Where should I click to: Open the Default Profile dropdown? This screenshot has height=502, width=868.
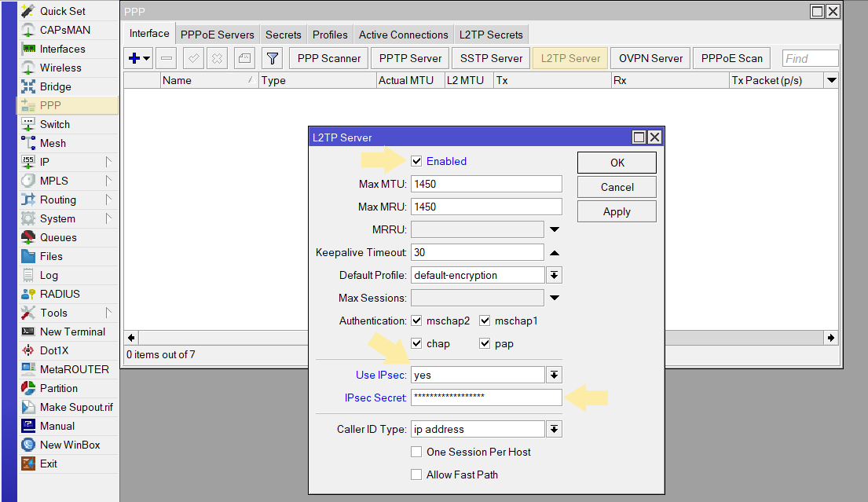point(554,275)
